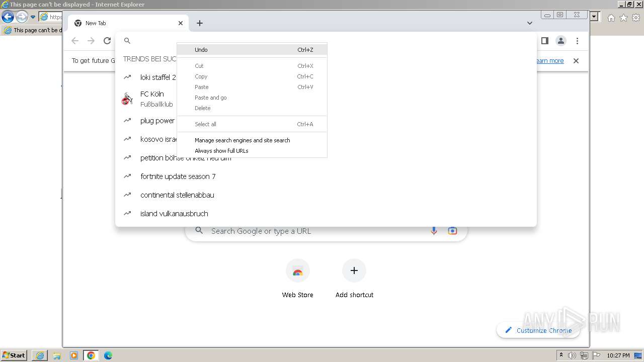Click the taskbar clock 10:27 PM

(x=618, y=355)
